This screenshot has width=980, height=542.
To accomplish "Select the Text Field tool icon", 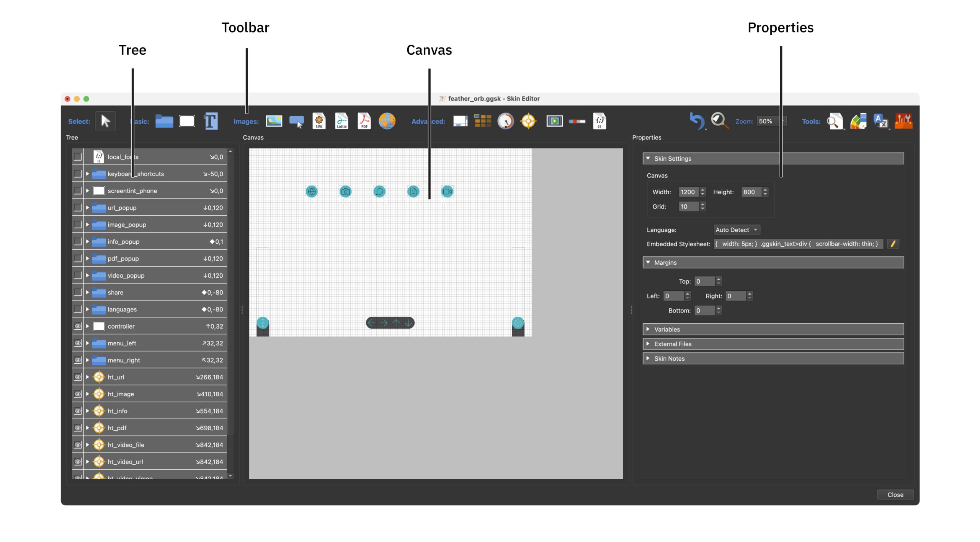I will coord(211,121).
